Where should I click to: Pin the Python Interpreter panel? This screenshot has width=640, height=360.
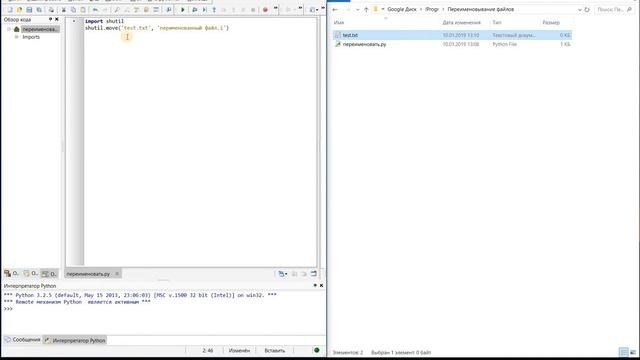click(x=315, y=285)
